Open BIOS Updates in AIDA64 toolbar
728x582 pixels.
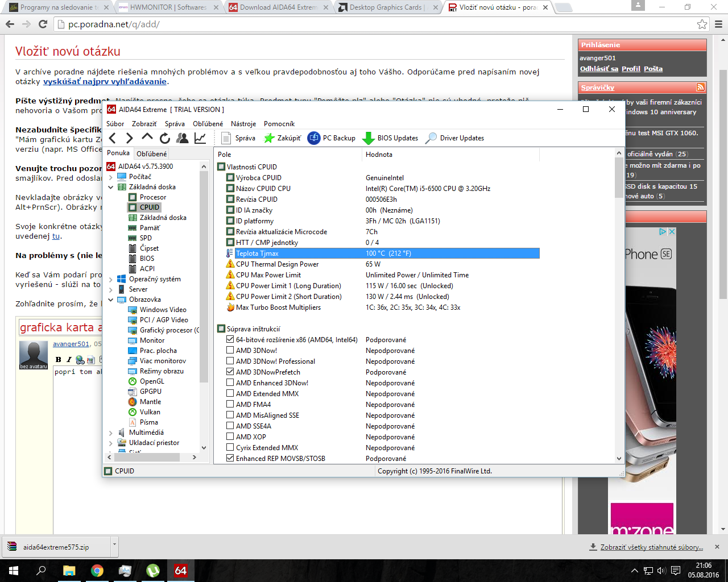[390, 138]
